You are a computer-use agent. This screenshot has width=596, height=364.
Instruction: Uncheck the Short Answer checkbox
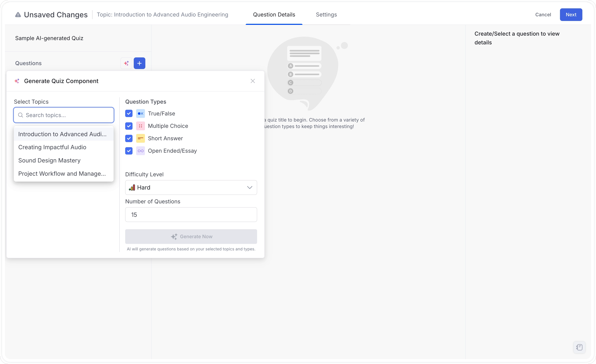129,138
